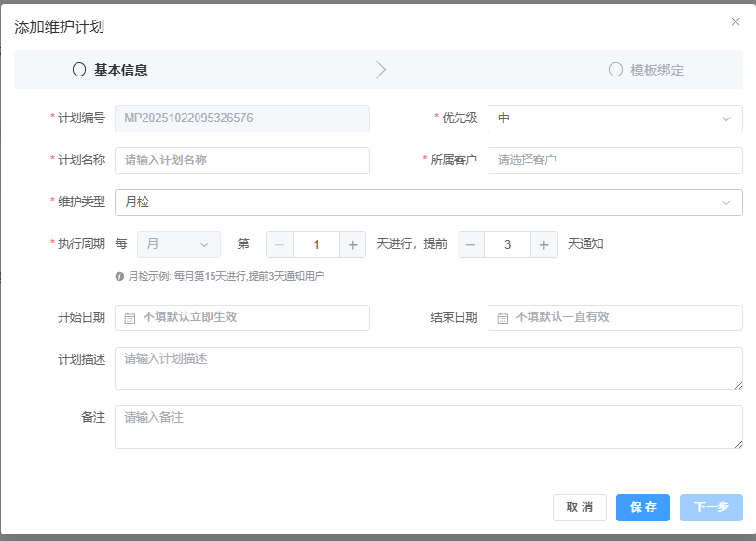Select the 模板绑定 step

point(646,70)
